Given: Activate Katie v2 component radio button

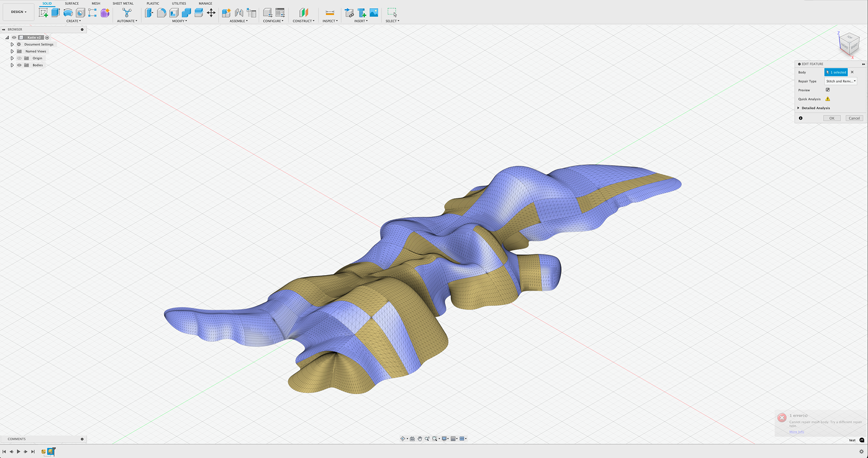Looking at the screenshot, I should pos(47,38).
